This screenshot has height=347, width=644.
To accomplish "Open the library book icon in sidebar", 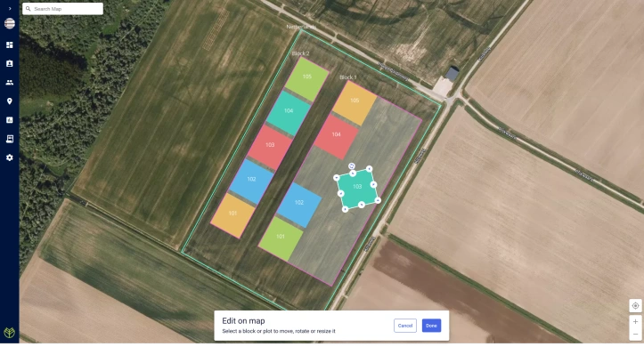I will 10,139.
